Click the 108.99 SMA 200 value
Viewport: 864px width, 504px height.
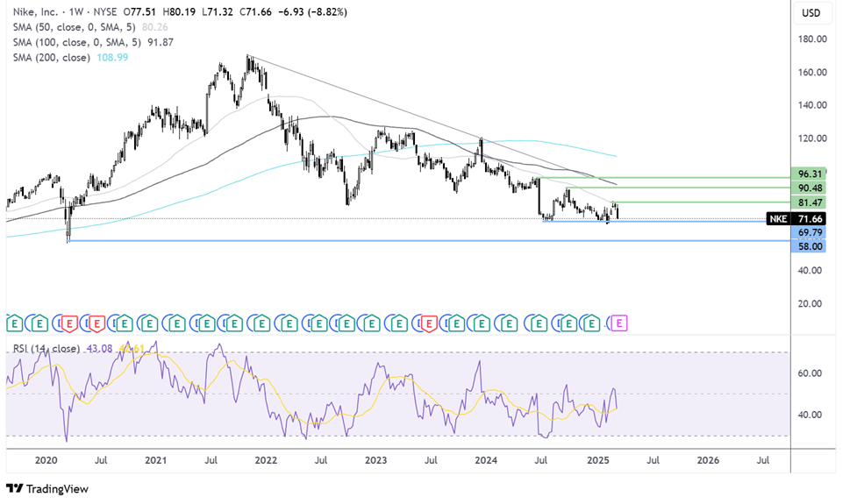coord(112,57)
